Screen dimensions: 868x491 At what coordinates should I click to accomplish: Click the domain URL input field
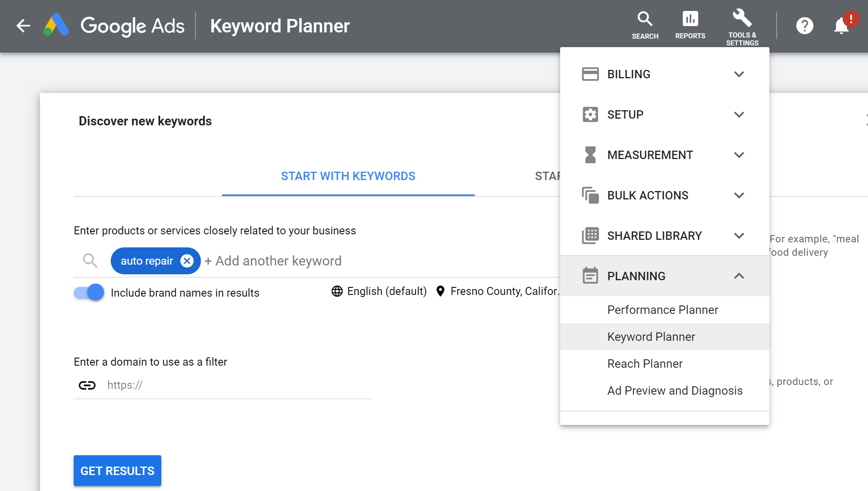point(227,384)
